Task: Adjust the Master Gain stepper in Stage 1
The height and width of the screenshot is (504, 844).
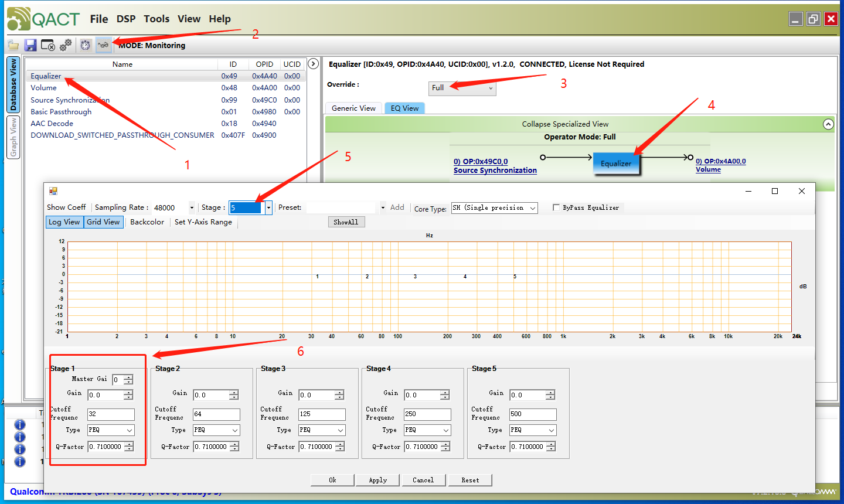Action: (x=128, y=380)
